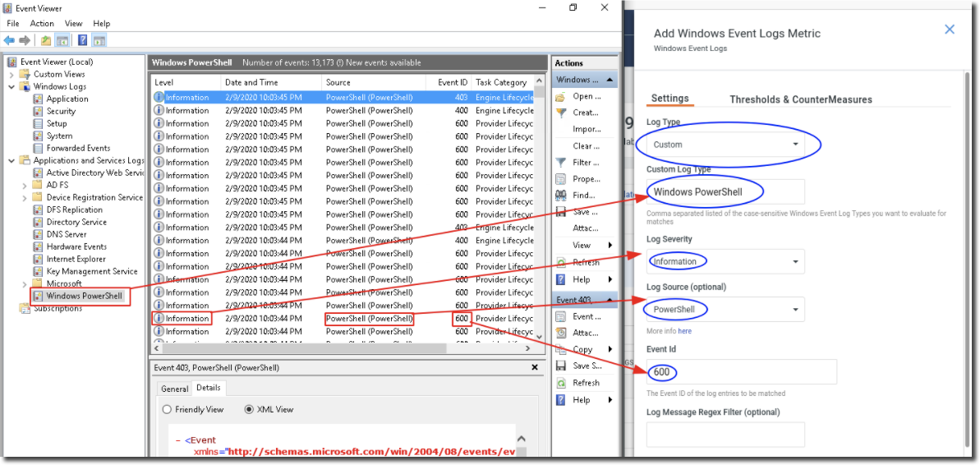
Task: Click the Event Properties icon under Event 403
Action: point(561,316)
